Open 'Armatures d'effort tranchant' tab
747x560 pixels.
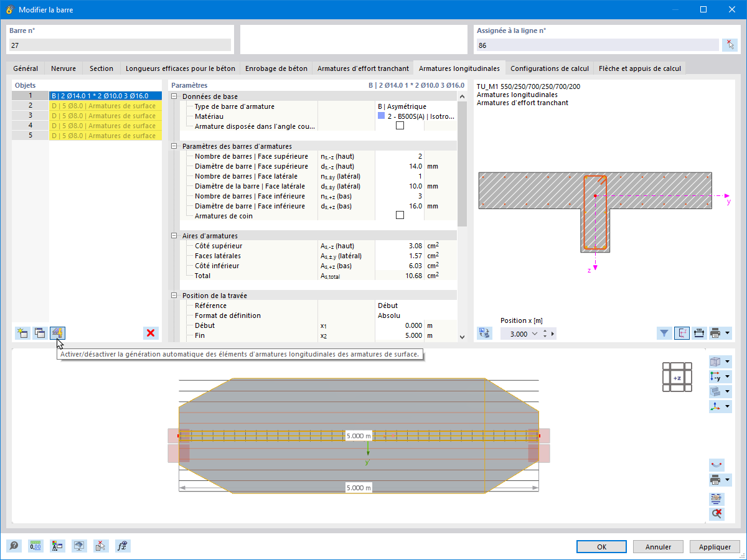[x=363, y=68]
